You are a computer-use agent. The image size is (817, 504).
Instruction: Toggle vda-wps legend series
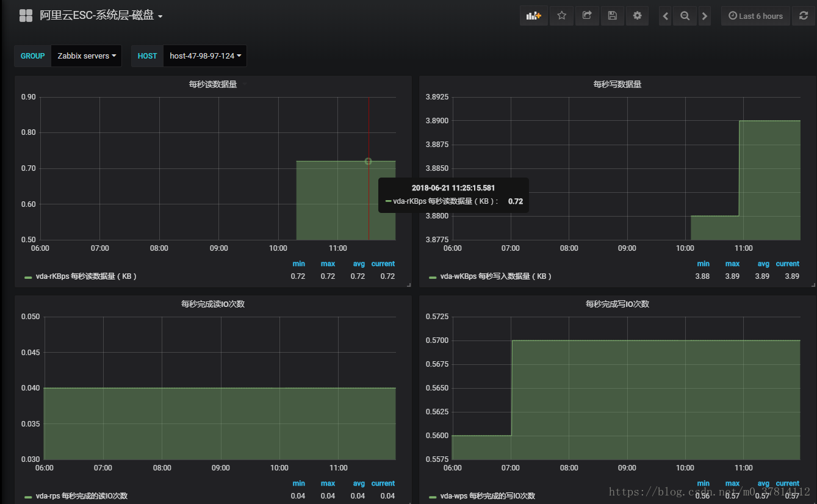[488, 496]
